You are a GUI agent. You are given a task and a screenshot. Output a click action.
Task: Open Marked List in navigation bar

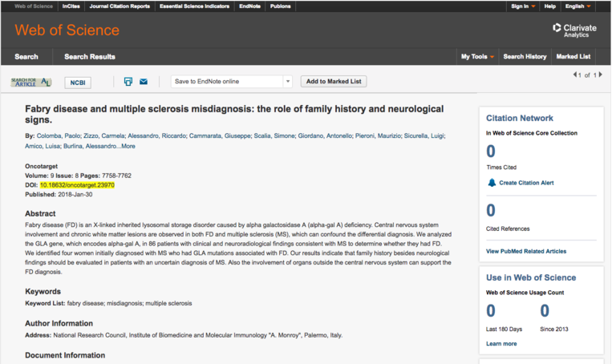click(573, 57)
